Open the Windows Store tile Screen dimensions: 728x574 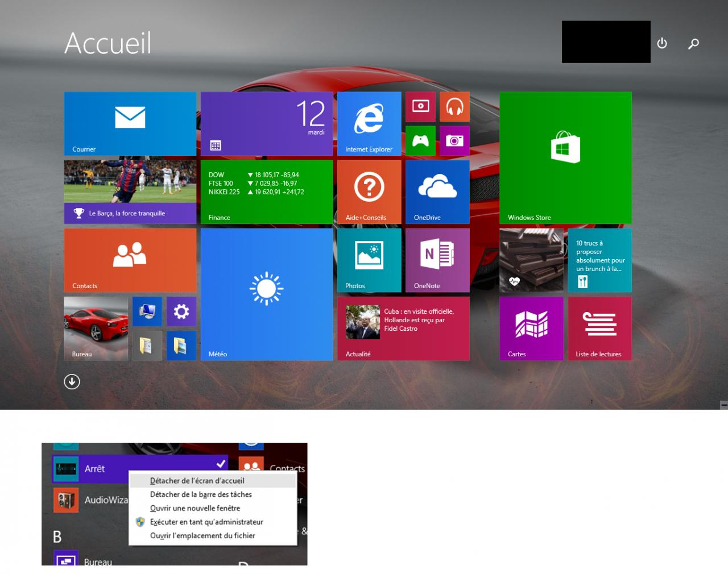point(565,158)
